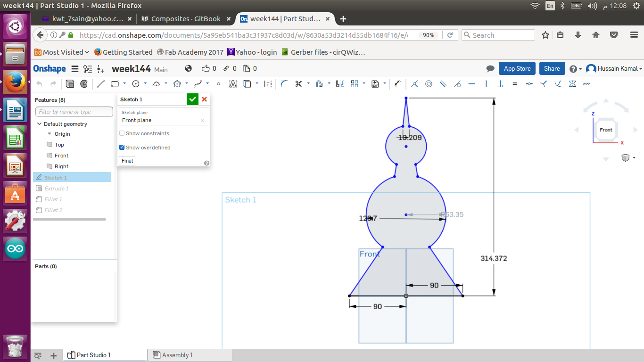Expand the view cube display options dropdown
Viewport: 644px width, 362px height.
(x=634, y=158)
